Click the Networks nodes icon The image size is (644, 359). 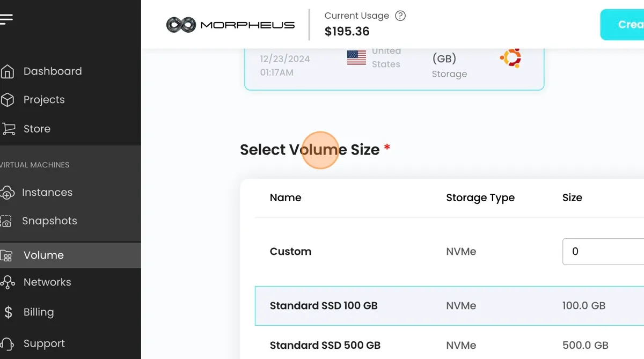pos(7,282)
